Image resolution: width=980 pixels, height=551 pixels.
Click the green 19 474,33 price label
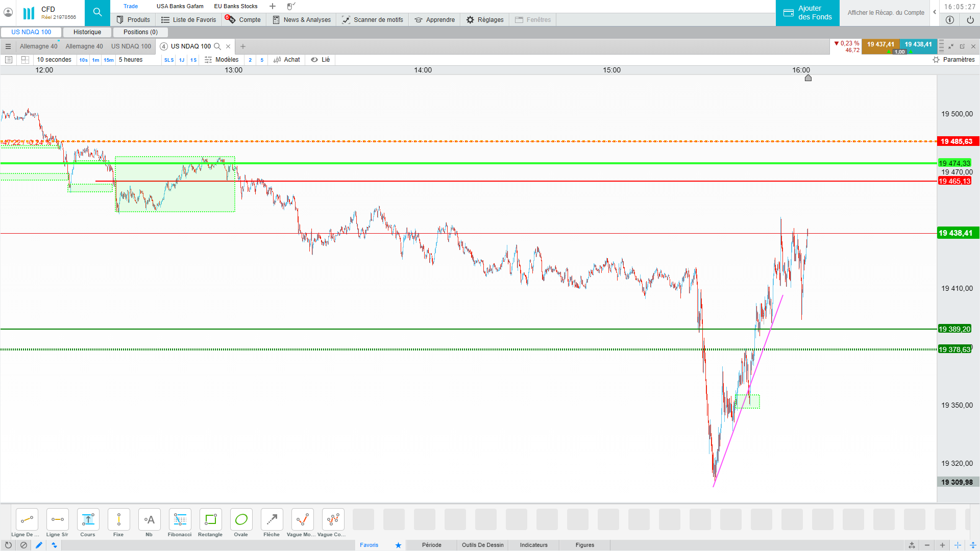[x=954, y=163]
